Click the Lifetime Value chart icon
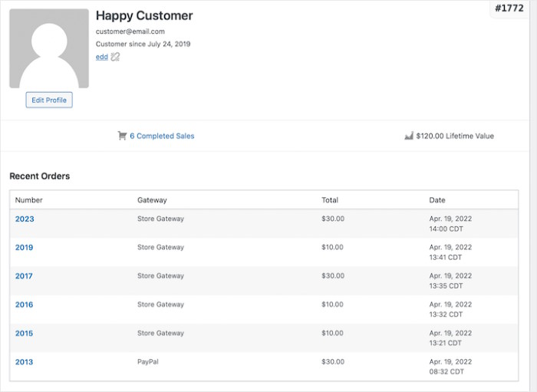Screen dimensions: 537x392 click(409, 136)
